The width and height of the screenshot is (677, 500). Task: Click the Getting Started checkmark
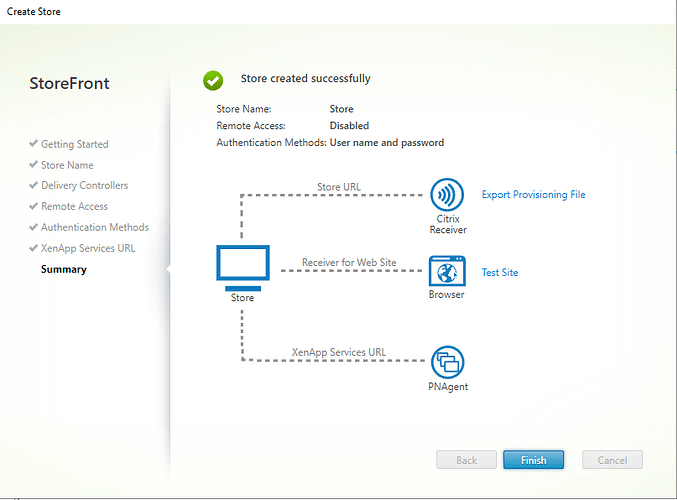34,144
